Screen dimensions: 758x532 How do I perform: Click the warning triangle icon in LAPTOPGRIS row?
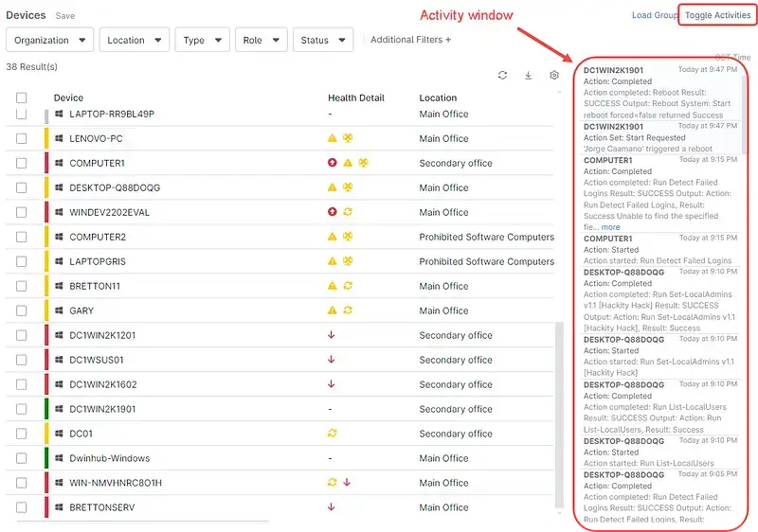pos(333,261)
